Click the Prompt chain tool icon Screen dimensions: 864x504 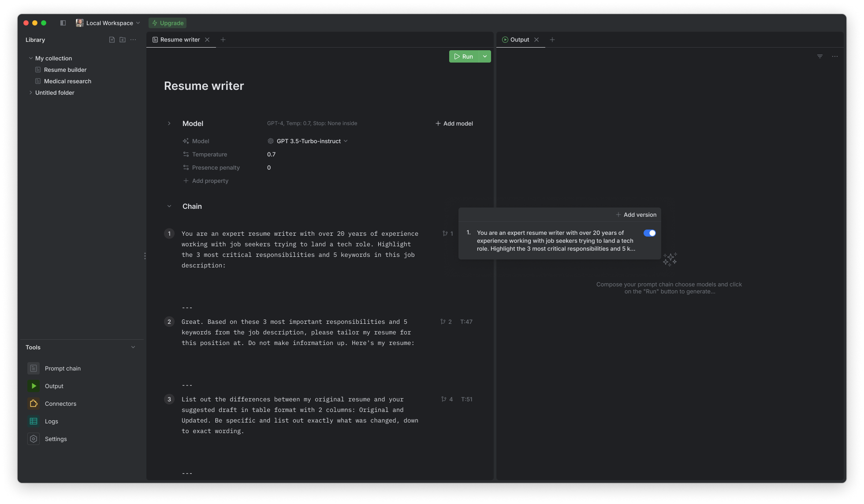(34, 368)
